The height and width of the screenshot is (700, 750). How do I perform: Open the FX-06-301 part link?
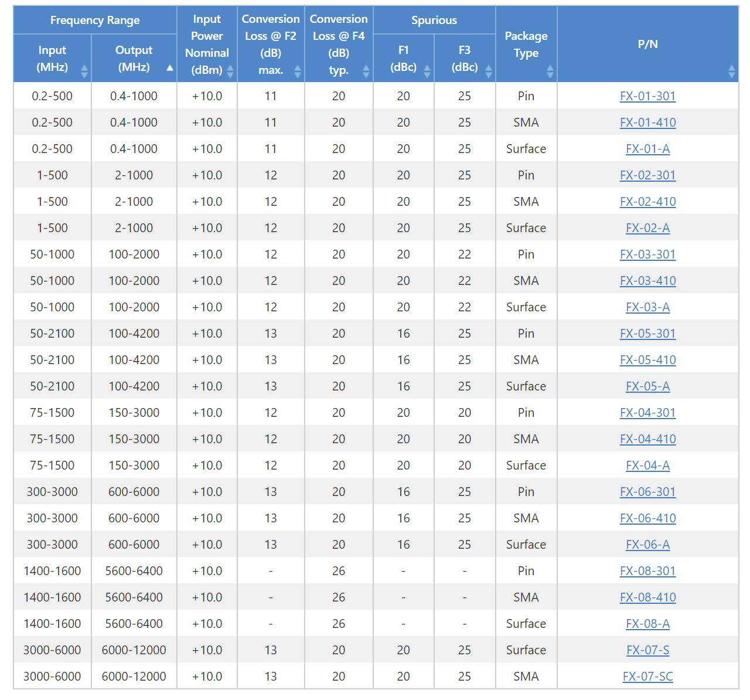[x=647, y=492]
